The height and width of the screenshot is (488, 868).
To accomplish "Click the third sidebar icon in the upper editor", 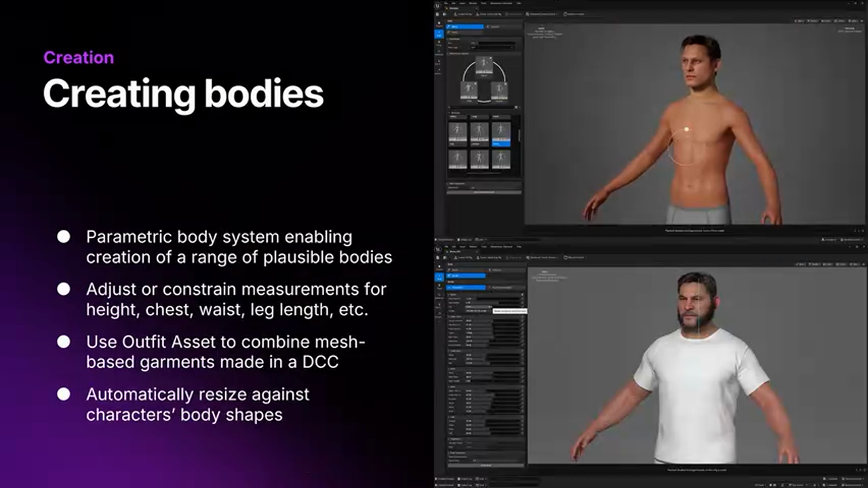I will [438, 43].
